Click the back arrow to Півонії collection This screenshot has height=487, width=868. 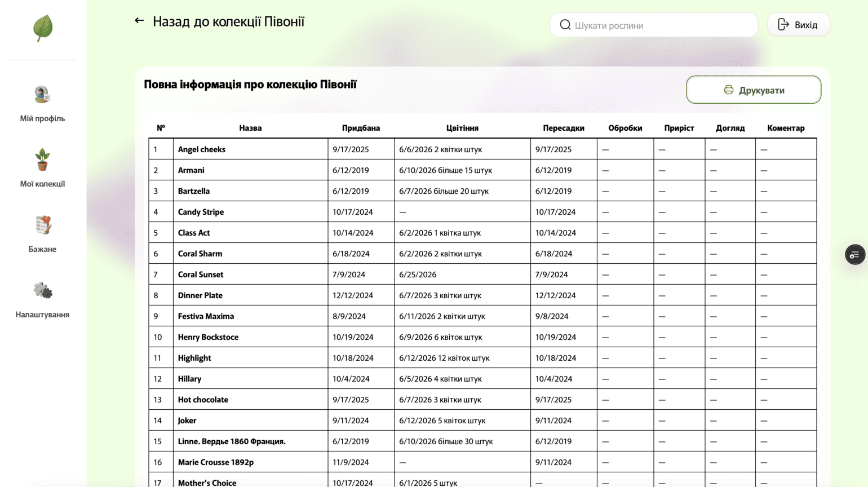(139, 21)
